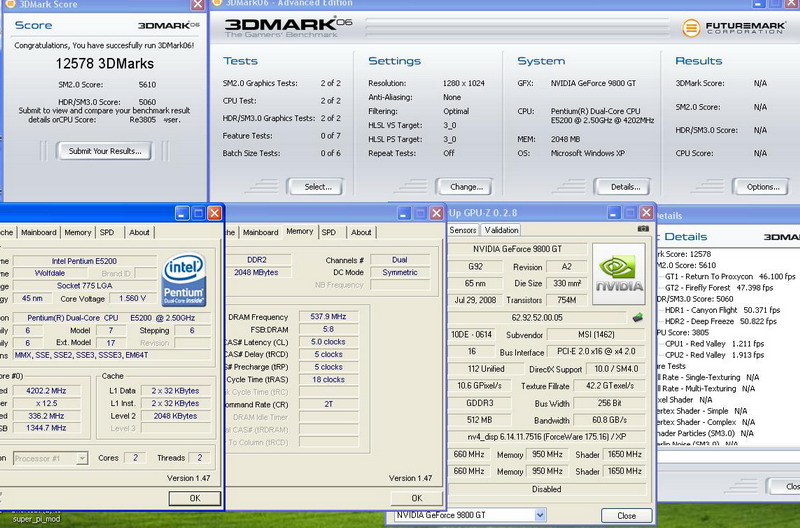Image resolution: width=800 pixels, height=528 pixels.
Task: Click the Core Voltage field 1.560 V
Action: point(132,298)
